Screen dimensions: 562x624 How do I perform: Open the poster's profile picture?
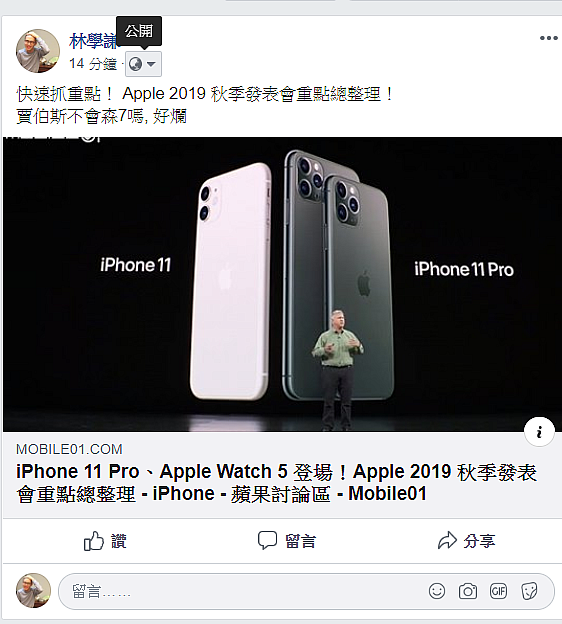coord(38,51)
